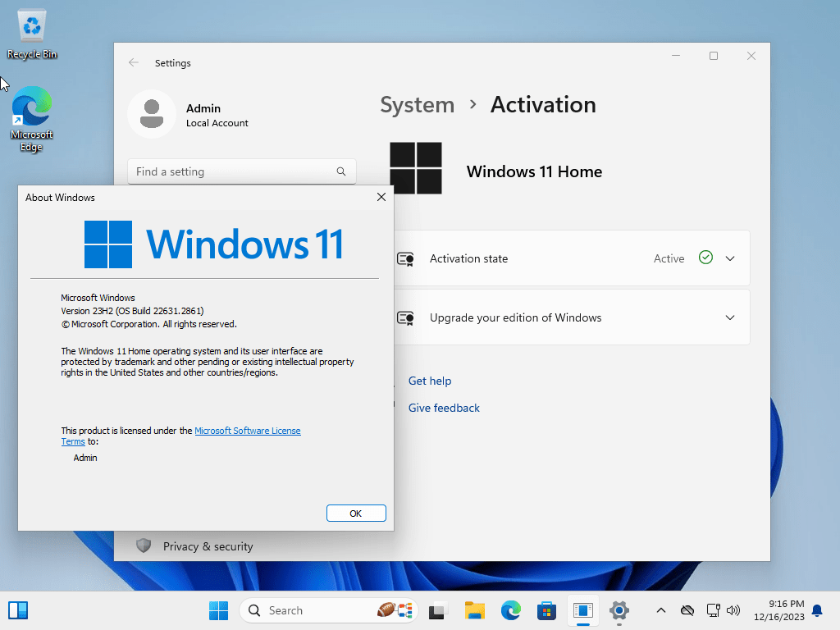The width and height of the screenshot is (840, 630).
Task: Click the Settings back arrow
Action: point(134,62)
